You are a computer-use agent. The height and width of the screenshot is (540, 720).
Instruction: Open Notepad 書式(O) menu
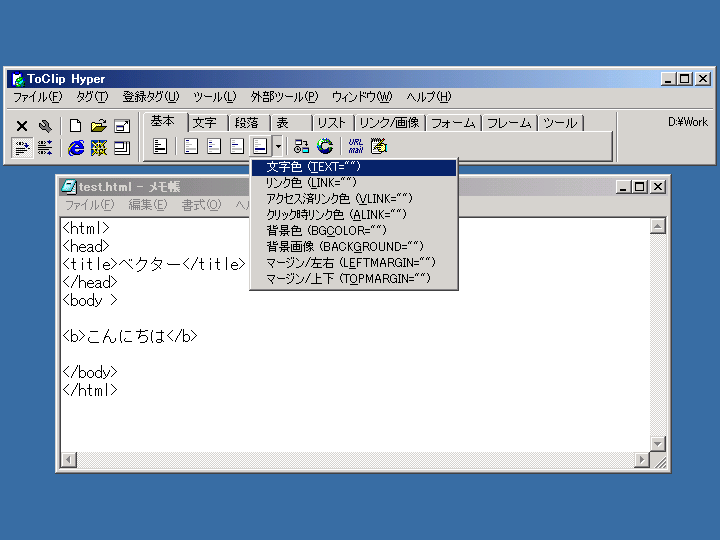tap(201, 205)
